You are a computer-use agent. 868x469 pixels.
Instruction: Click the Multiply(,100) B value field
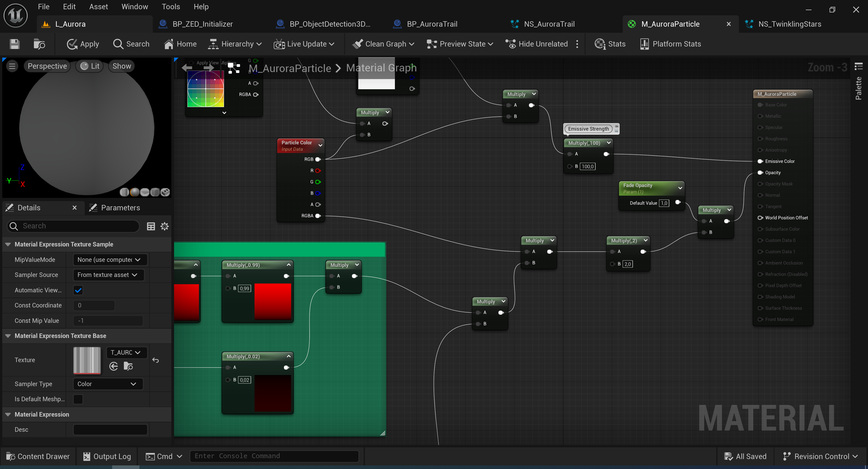[x=588, y=167]
